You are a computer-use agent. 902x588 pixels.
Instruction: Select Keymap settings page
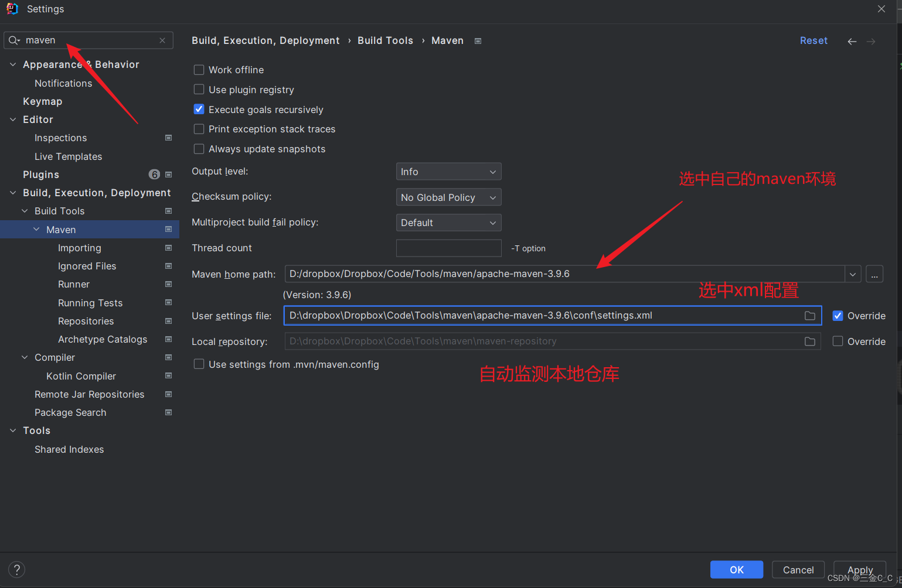[42, 101]
